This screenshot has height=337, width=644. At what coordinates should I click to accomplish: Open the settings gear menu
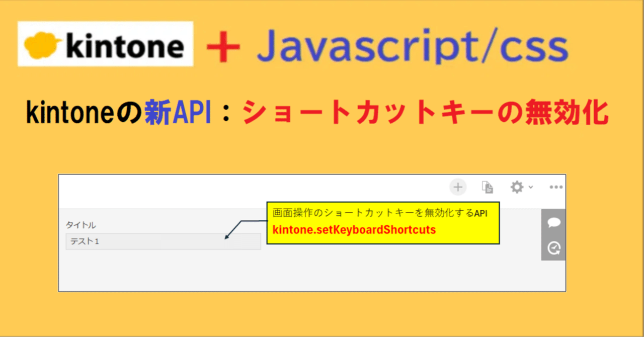point(521,187)
